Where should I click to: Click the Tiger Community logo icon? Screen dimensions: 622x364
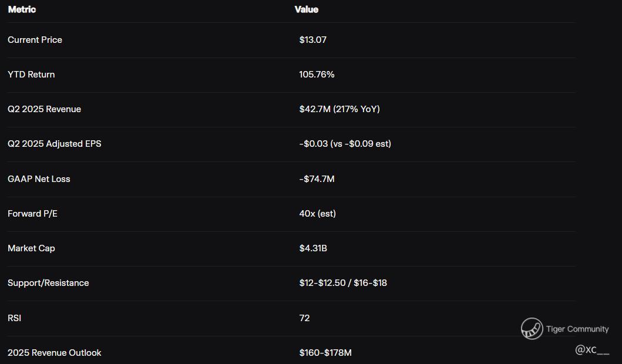tap(532, 329)
